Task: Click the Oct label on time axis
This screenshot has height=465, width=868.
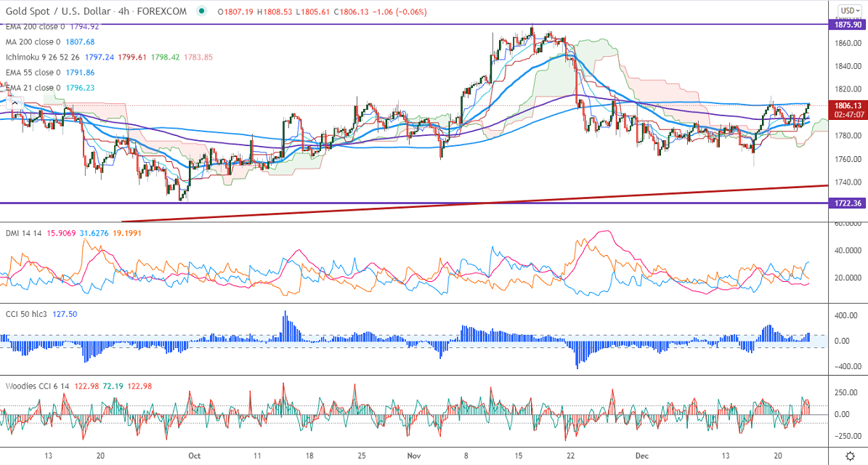Action: (x=195, y=456)
